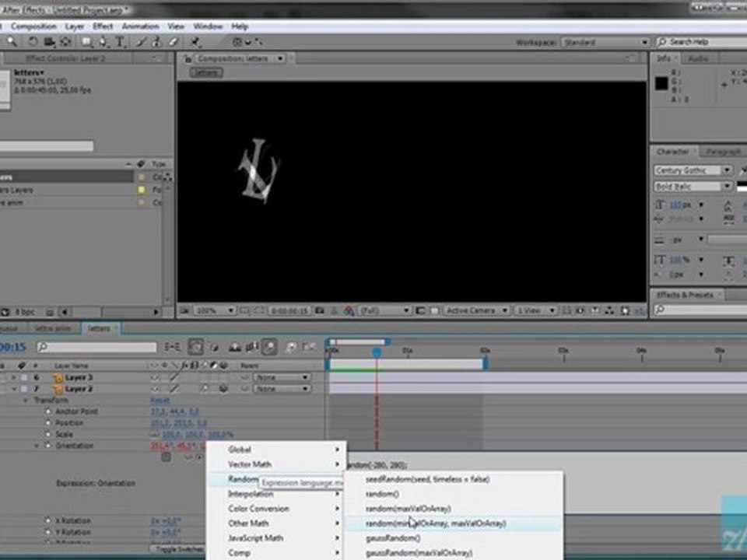Choose random(minValOrArray, maxValOrArray) entry
The image size is (747, 560).
(453, 523)
